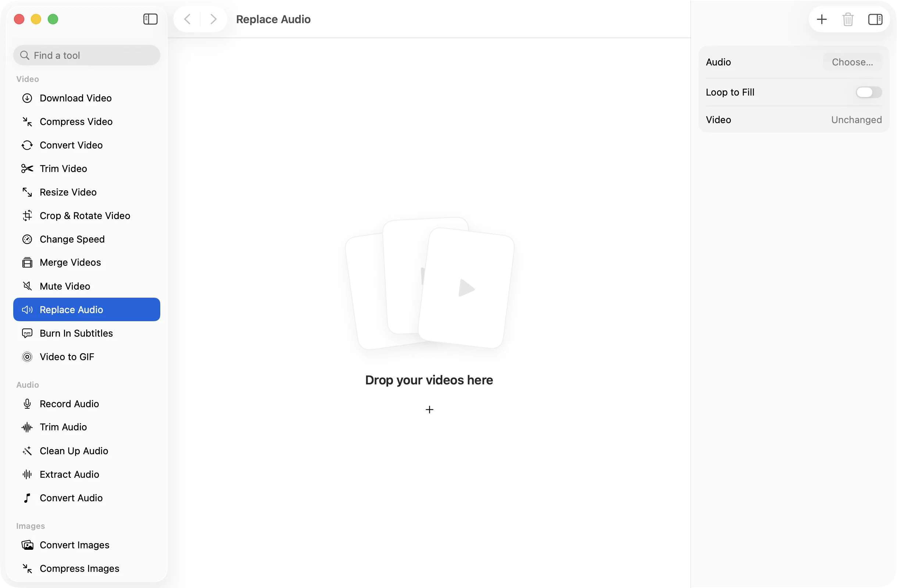Image resolution: width=897 pixels, height=588 pixels.
Task: Click the Change Speed gauge icon
Action: (x=27, y=239)
